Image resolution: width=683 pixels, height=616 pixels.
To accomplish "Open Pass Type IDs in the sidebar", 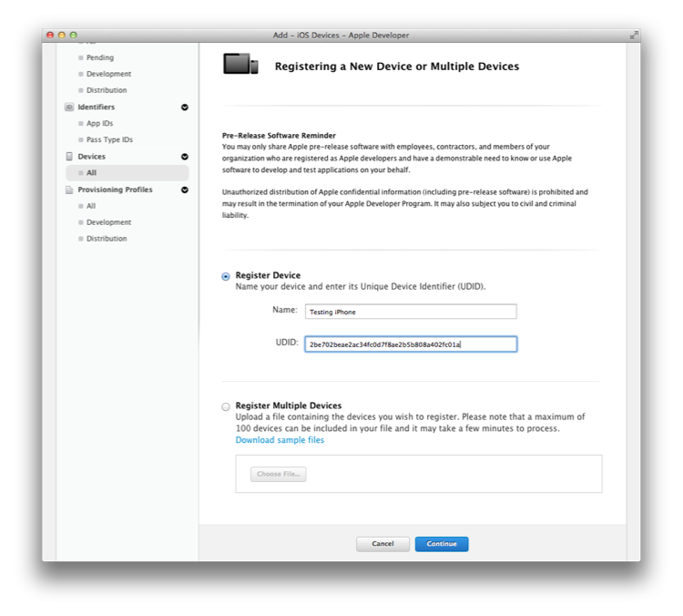I will pyautogui.click(x=109, y=139).
